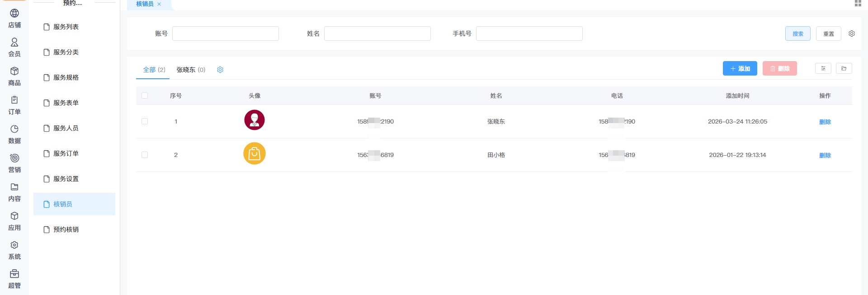Open the 会员 member section

(14, 48)
